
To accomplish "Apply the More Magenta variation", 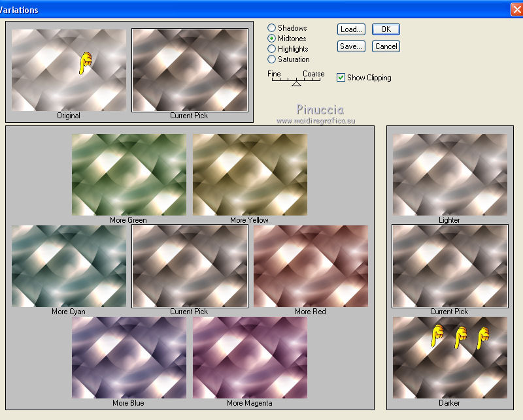I will (x=250, y=357).
